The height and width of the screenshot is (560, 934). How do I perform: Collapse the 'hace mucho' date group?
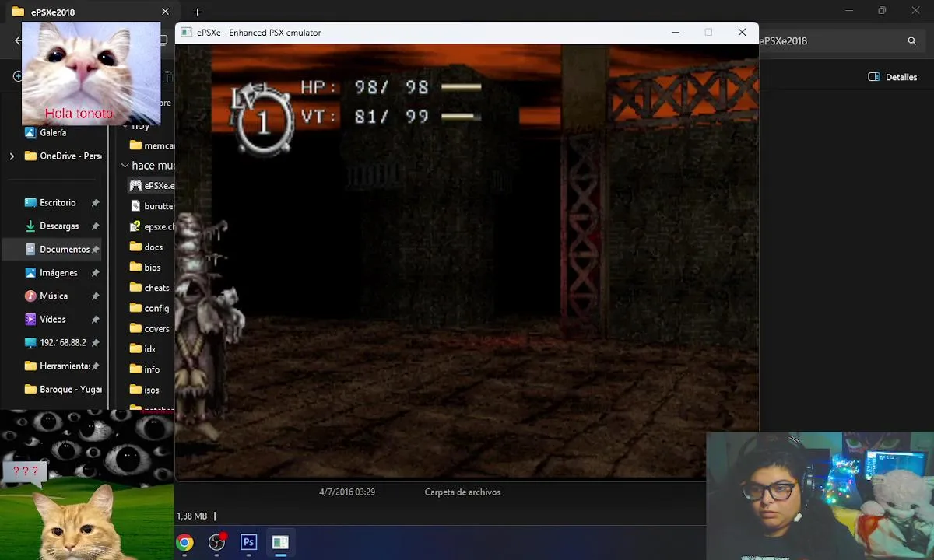coord(125,166)
